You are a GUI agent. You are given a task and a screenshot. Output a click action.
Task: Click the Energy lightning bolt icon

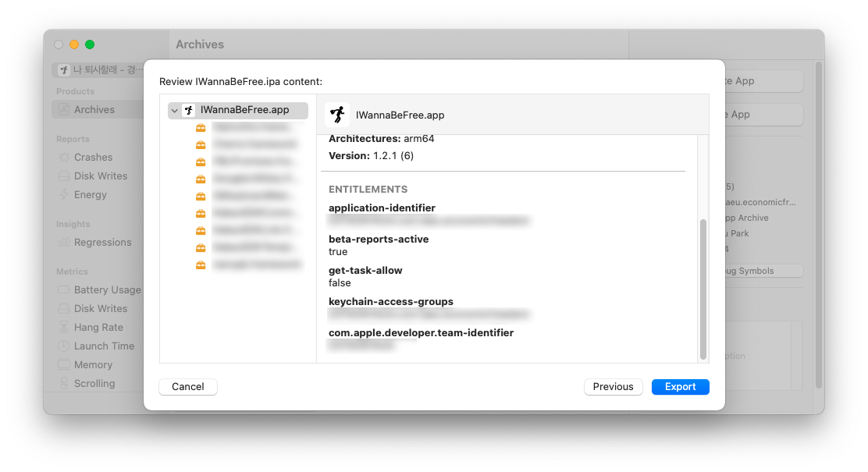tap(64, 195)
